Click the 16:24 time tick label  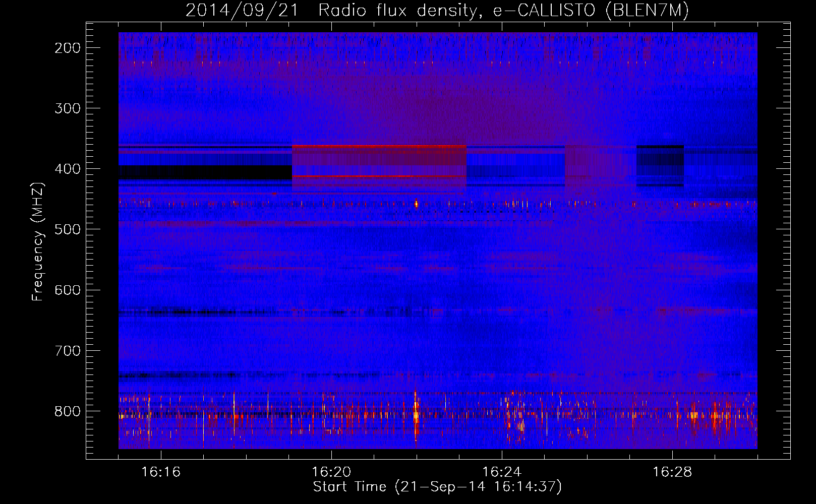[502, 472]
